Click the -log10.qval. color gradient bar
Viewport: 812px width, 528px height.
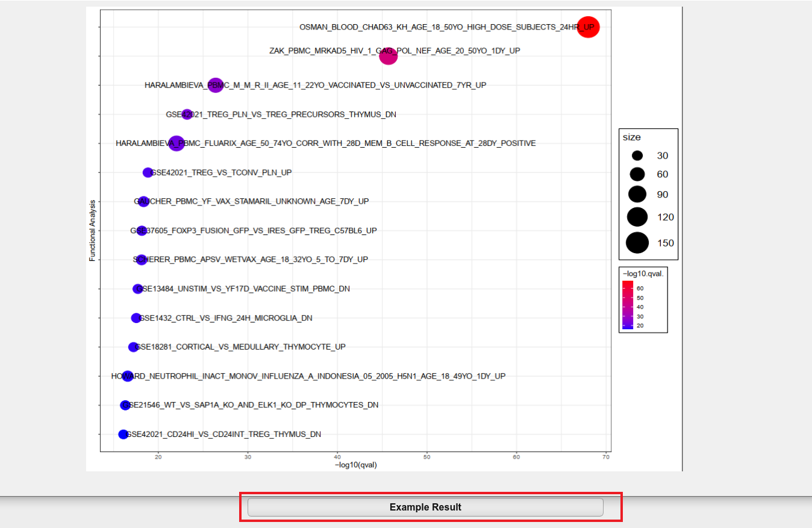(x=628, y=304)
